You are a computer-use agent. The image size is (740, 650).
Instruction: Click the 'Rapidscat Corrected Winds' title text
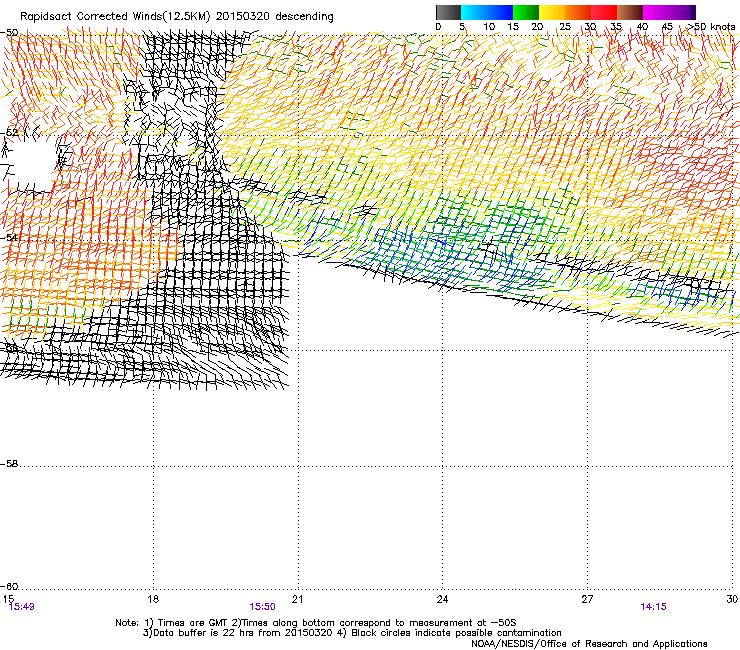[x=91, y=17]
